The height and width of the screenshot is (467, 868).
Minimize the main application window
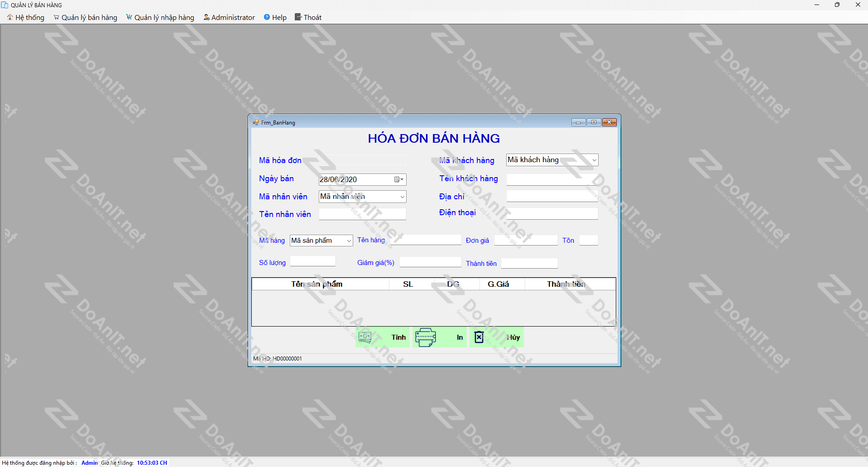817,5
